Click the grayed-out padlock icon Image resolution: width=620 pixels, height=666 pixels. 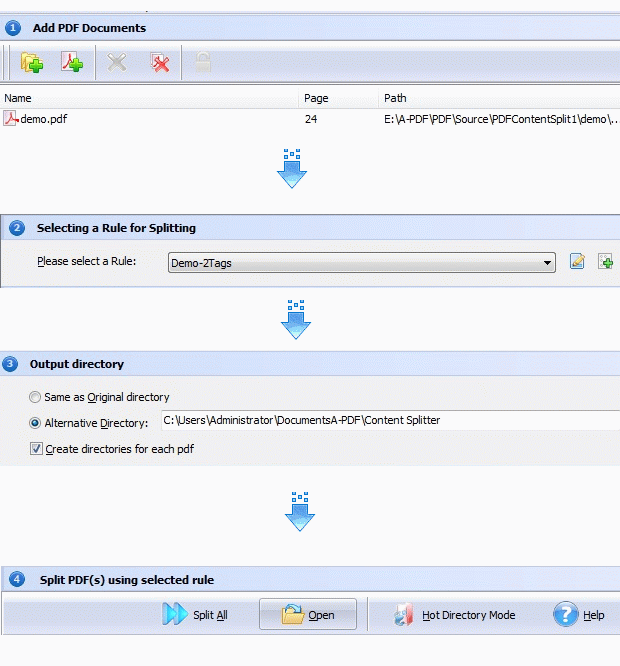[x=203, y=62]
